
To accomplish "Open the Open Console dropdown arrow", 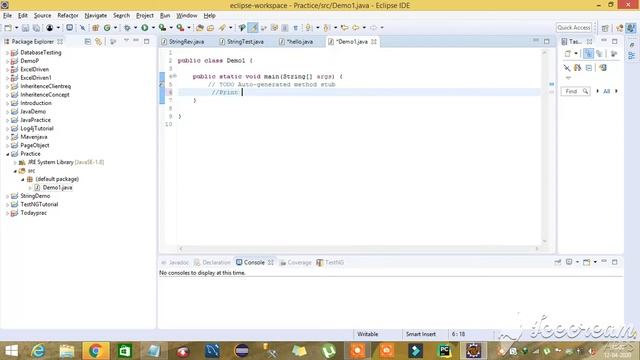I will pyautogui.click(x=595, y=262).
